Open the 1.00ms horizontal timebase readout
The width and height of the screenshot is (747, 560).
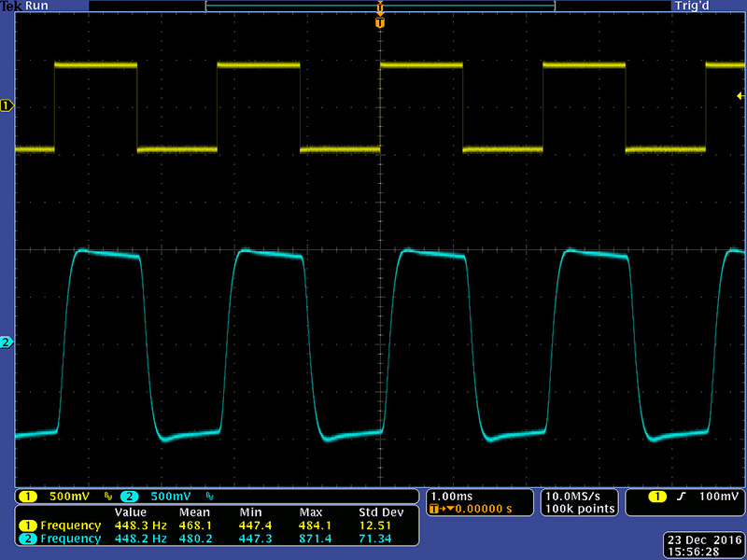click(450, 496)
